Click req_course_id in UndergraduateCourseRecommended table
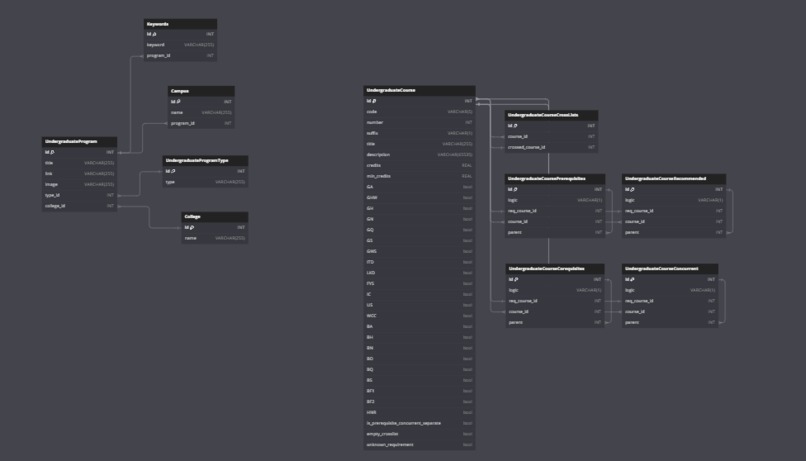The image size is (806, 461). pyautogui.click(x=674, y=211)
